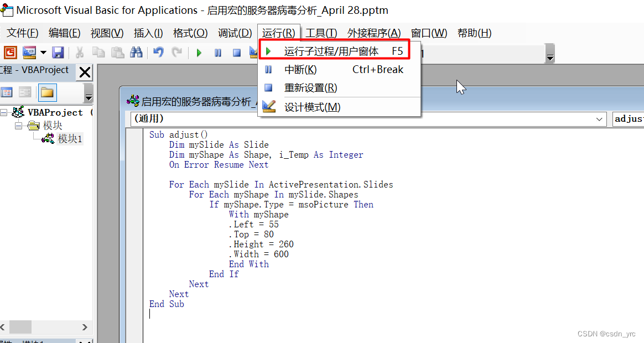Undo with the blue arrow icon
This screenshot has height=343, width=644.
[158, 52]
